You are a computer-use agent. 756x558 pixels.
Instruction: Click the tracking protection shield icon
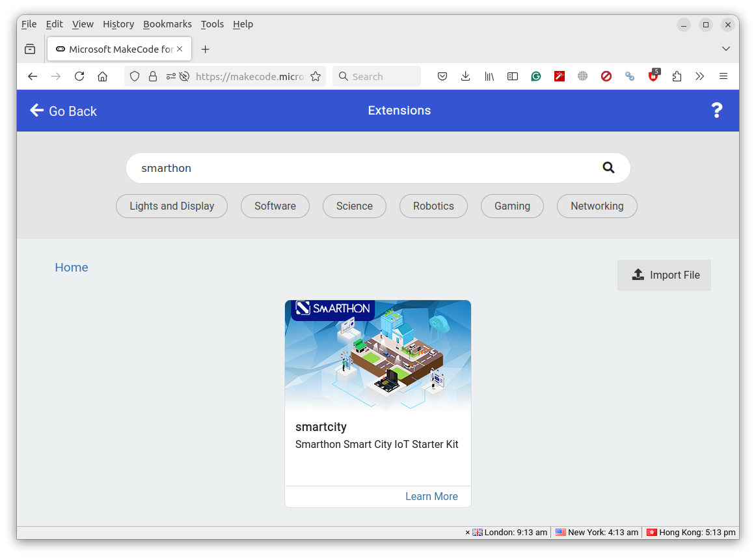(x=135, y=76)
